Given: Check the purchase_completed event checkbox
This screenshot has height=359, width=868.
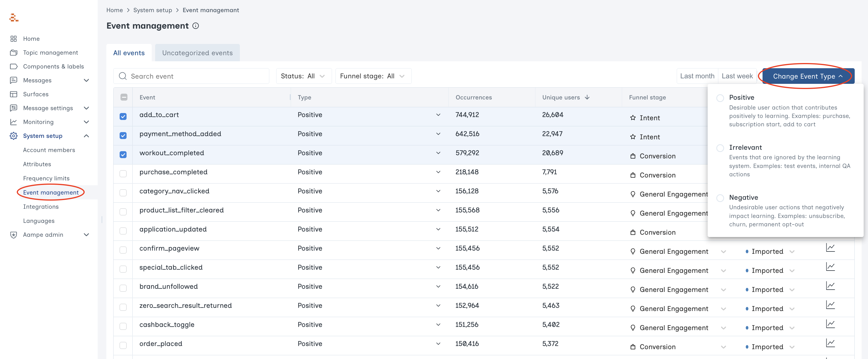Looking at the screenshot, I should [x=123, y=174].
